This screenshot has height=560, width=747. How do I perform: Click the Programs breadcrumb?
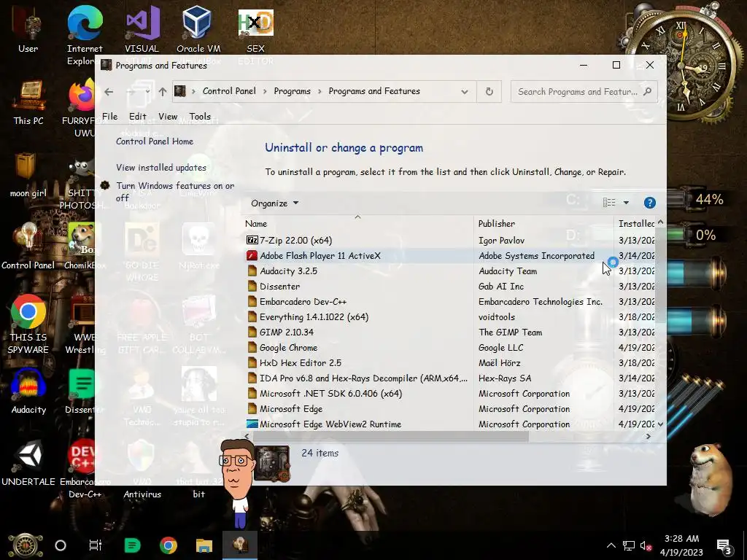(292, 91)
